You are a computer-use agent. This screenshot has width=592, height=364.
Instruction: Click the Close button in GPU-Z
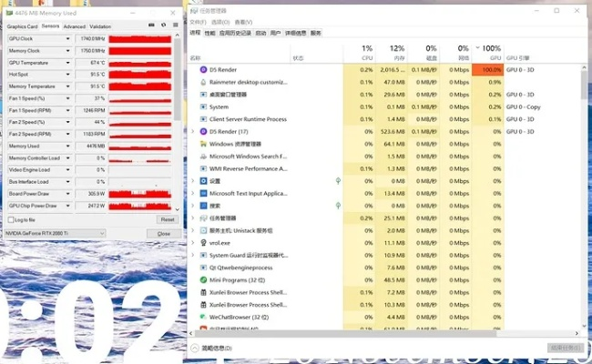click(164, 234)
